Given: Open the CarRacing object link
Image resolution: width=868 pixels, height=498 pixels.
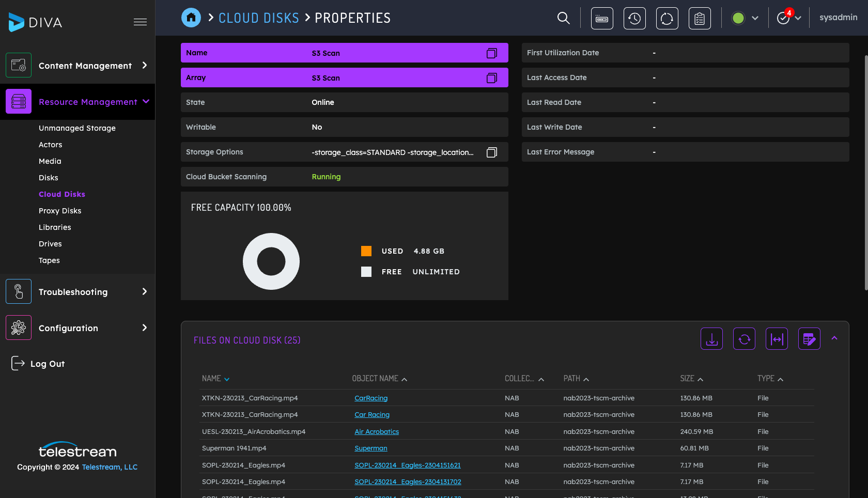Looking at the screenshot, I should (x=371, y=398).
